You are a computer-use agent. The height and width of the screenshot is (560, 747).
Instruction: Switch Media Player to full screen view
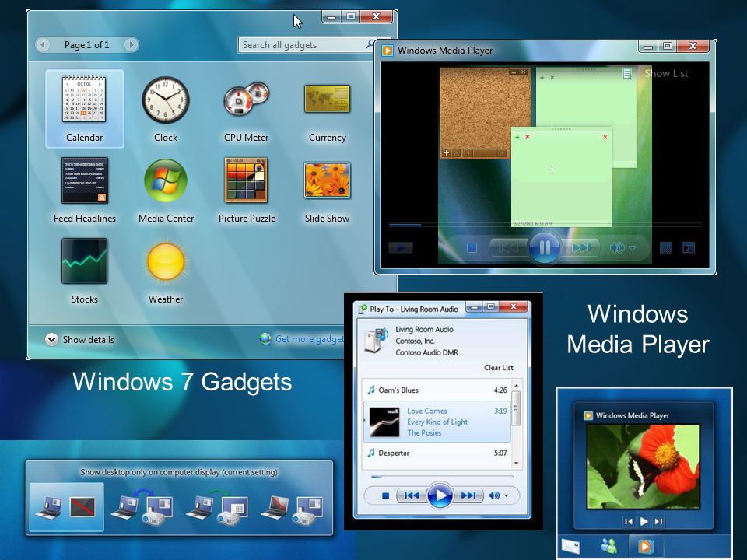click(688, 248)
